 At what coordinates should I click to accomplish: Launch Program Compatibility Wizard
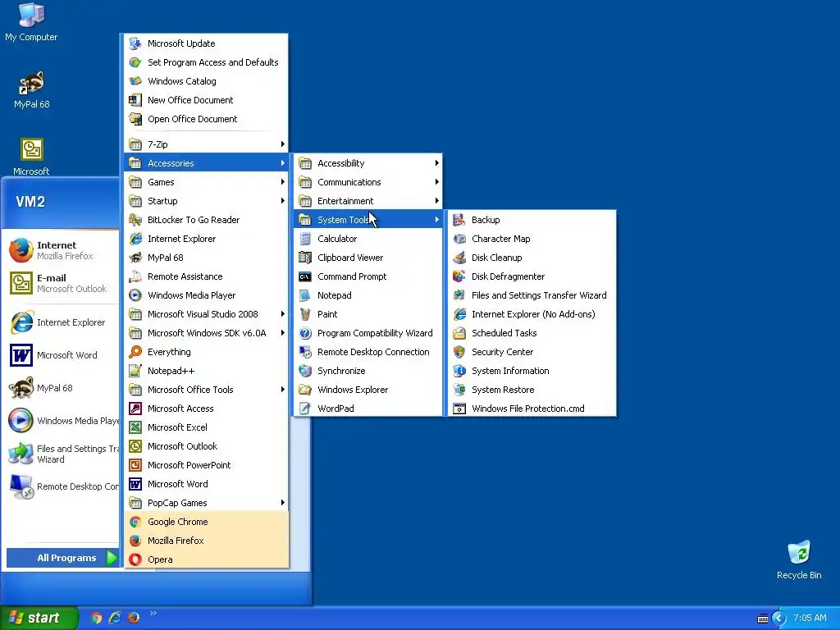pos(368,333)
